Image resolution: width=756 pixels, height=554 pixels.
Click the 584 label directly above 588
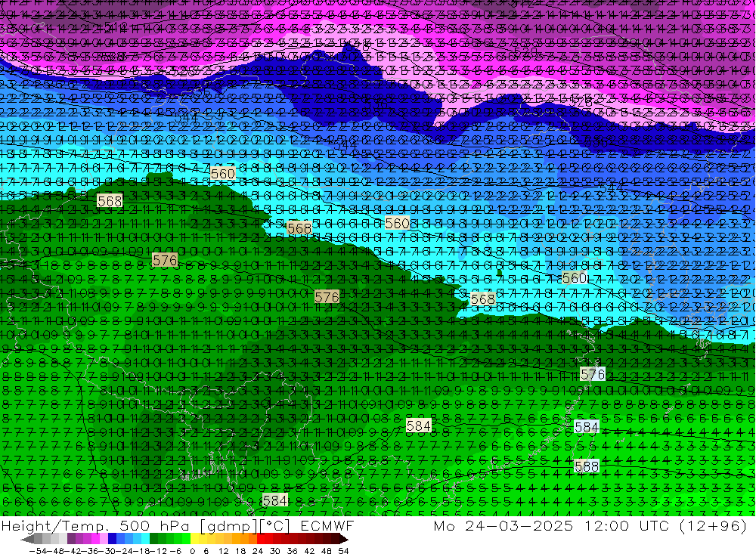(x=587, y=427)
